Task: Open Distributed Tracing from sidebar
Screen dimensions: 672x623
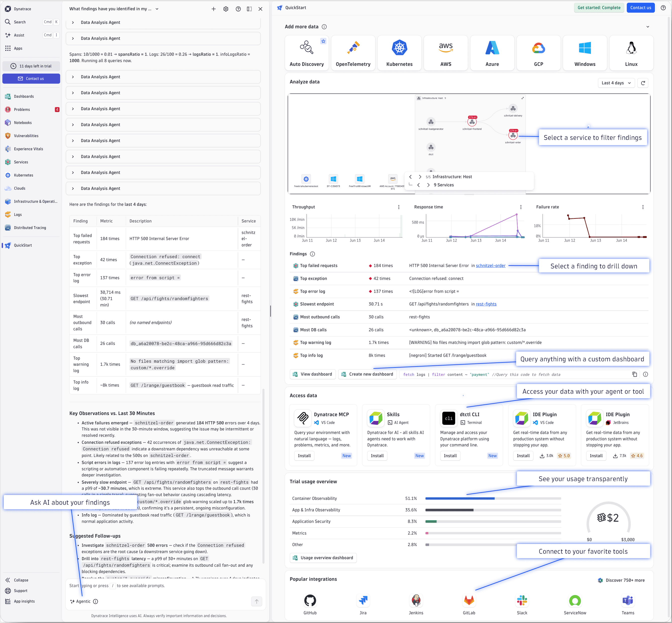Action: 30,228
